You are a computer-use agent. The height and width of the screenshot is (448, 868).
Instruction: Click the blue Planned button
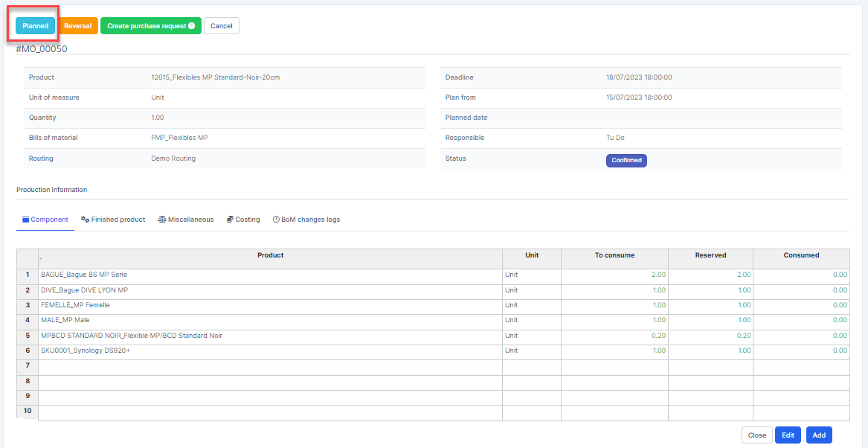coord(35,26)
